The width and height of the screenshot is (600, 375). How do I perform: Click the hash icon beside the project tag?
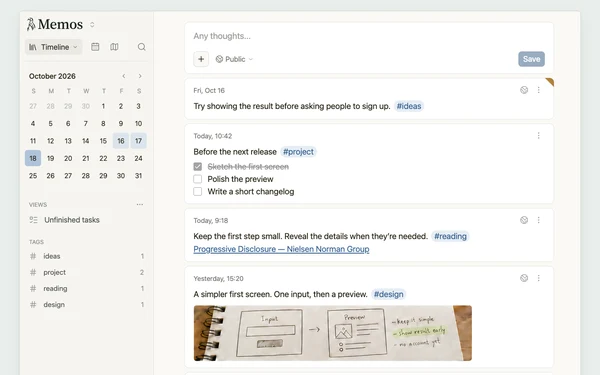click(x=33, y=272)
